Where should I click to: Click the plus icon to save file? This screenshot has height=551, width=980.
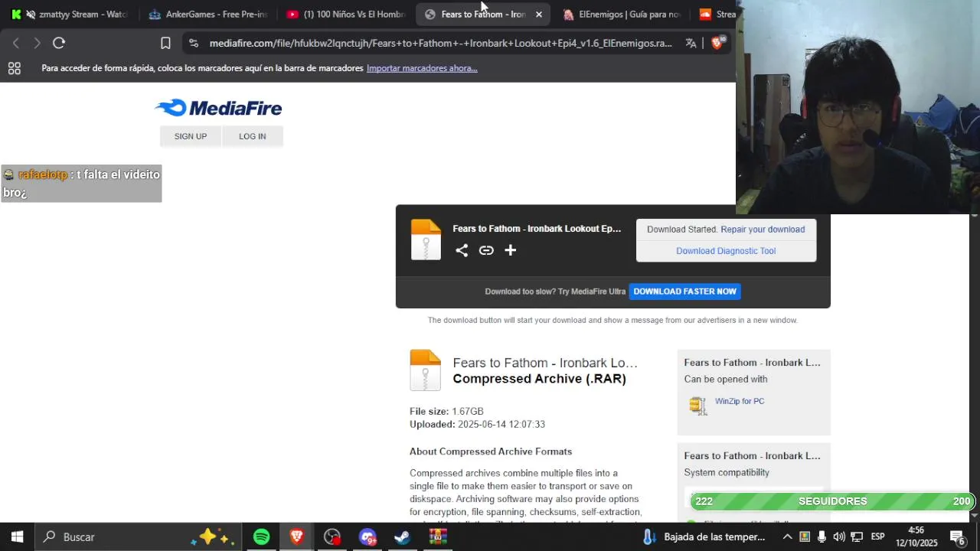[511, 250]
